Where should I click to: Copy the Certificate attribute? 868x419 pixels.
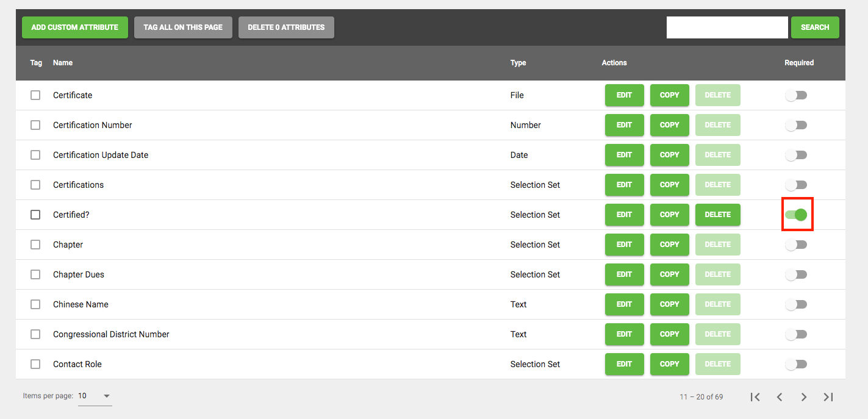coord(670,95)
